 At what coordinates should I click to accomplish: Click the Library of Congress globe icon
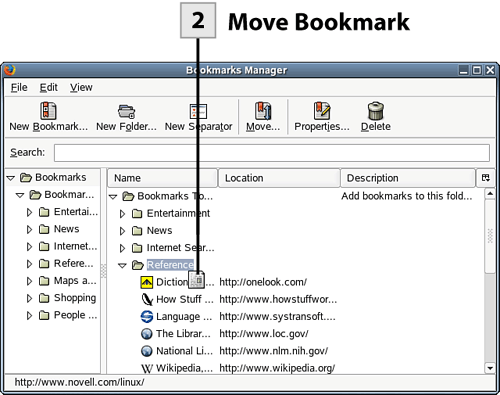[x=147, y=334]
